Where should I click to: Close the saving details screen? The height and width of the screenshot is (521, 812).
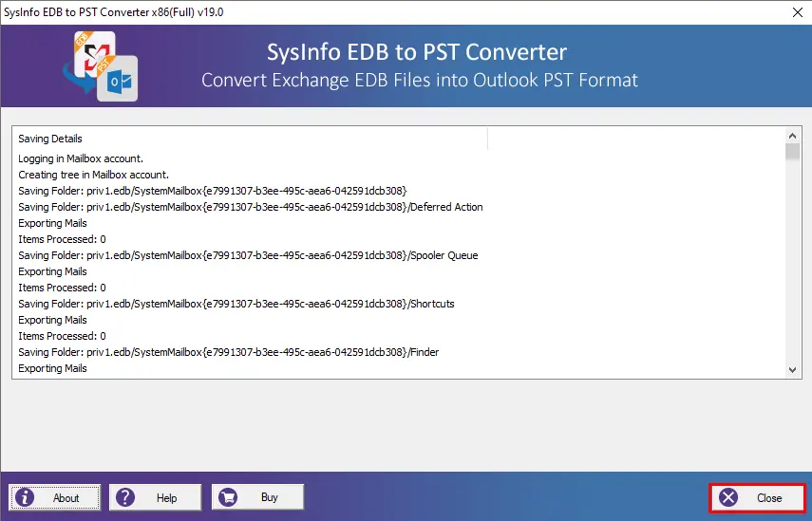(757, 497)
